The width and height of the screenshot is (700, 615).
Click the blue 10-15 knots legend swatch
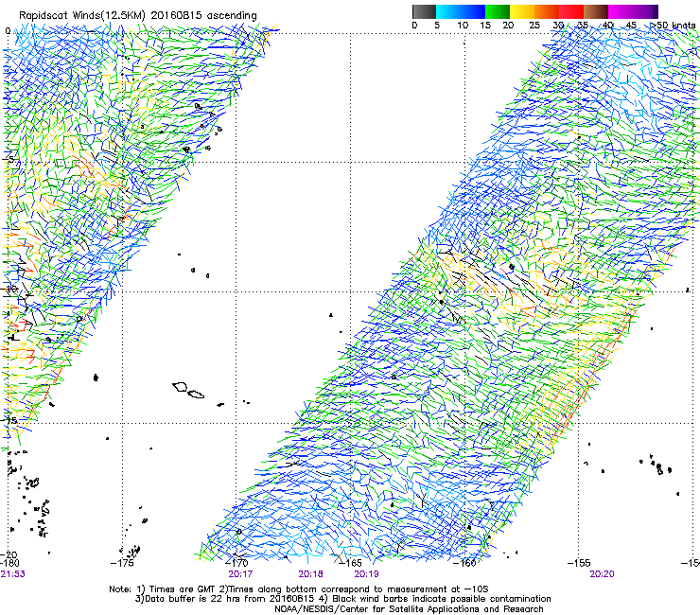(473, 11)
